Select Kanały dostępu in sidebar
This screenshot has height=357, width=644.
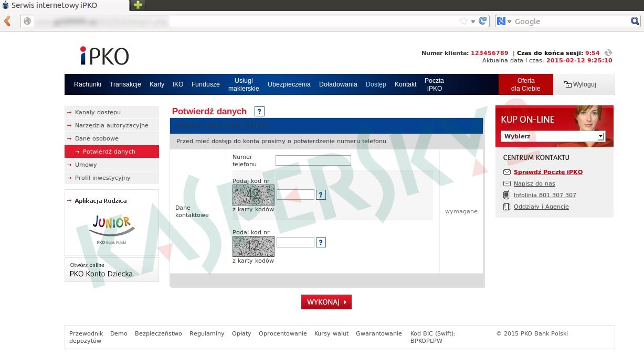112,112
